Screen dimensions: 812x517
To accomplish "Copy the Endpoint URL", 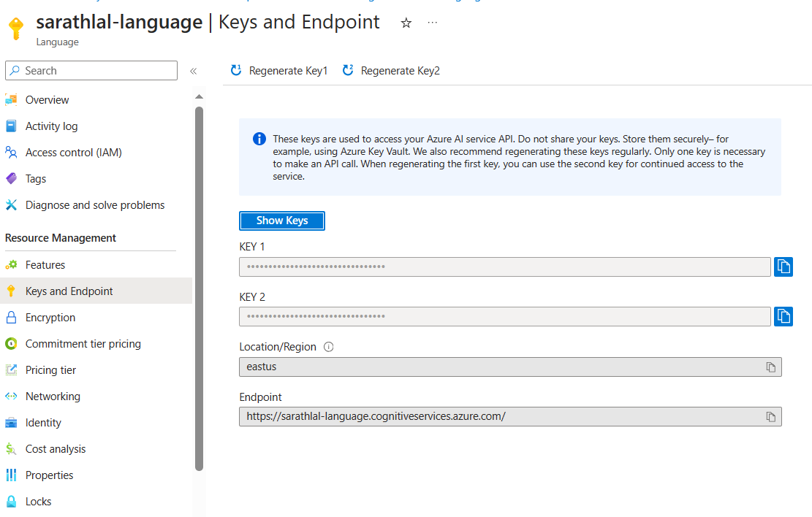I will click(770, 416).
